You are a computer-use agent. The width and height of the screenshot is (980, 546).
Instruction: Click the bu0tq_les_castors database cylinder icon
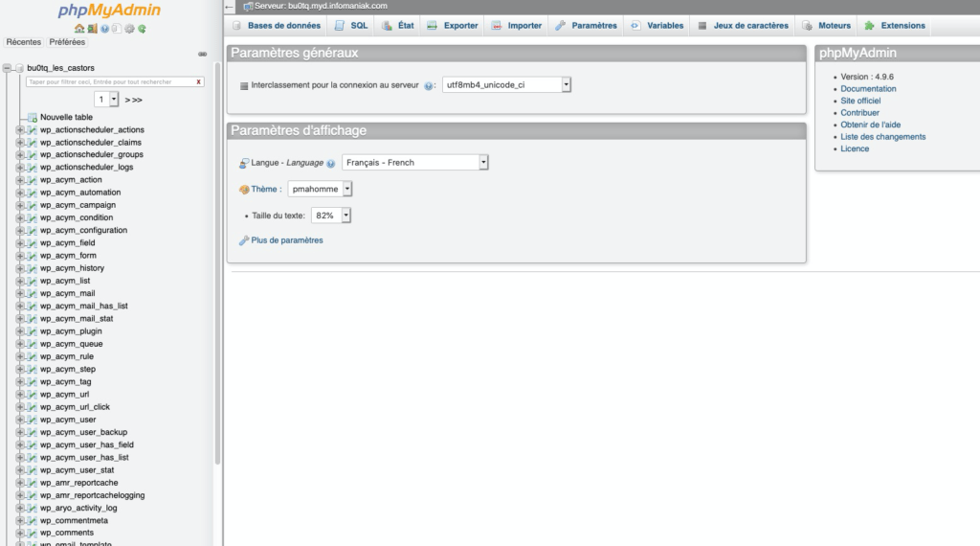click(x=19, y=68)
